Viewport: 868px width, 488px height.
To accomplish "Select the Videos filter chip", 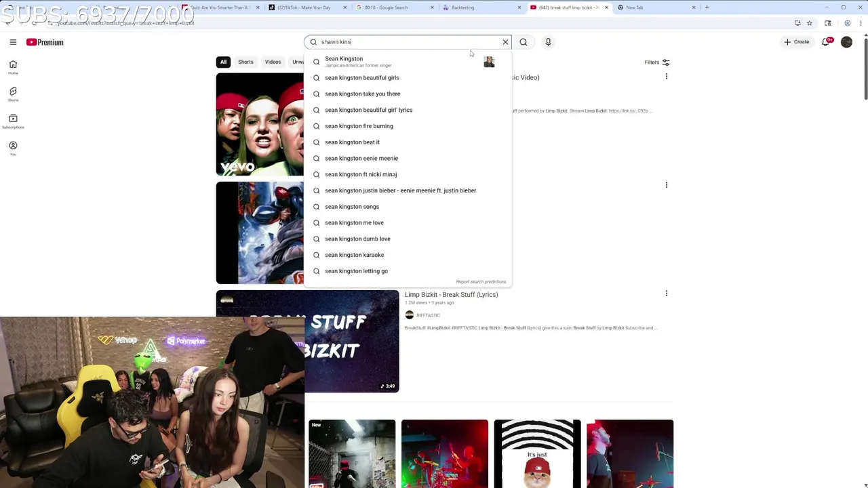I will click(273, 62).
